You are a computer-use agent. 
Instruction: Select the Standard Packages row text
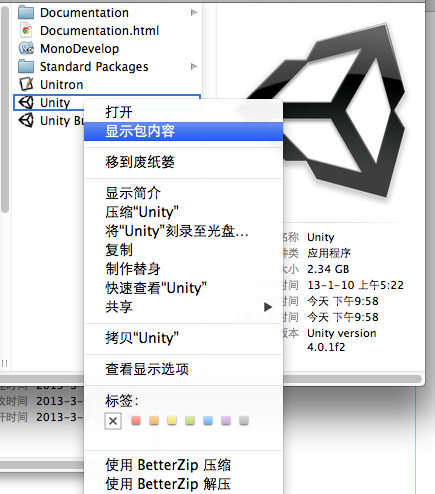click(94, 67)
